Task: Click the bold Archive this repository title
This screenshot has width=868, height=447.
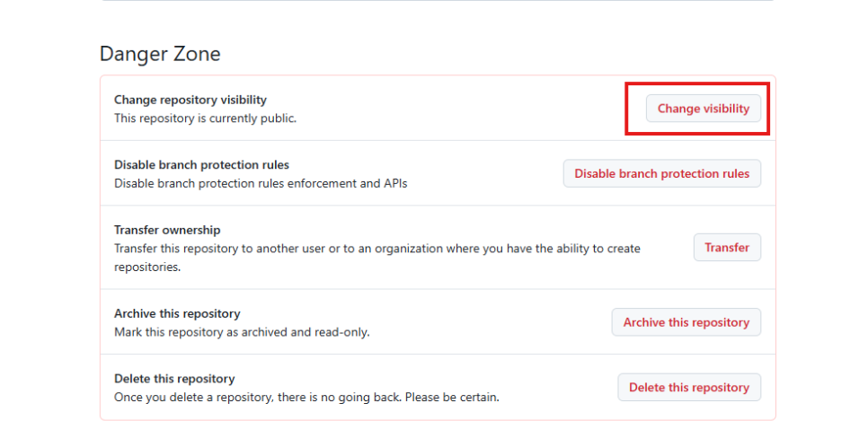Action: [177, 313]
